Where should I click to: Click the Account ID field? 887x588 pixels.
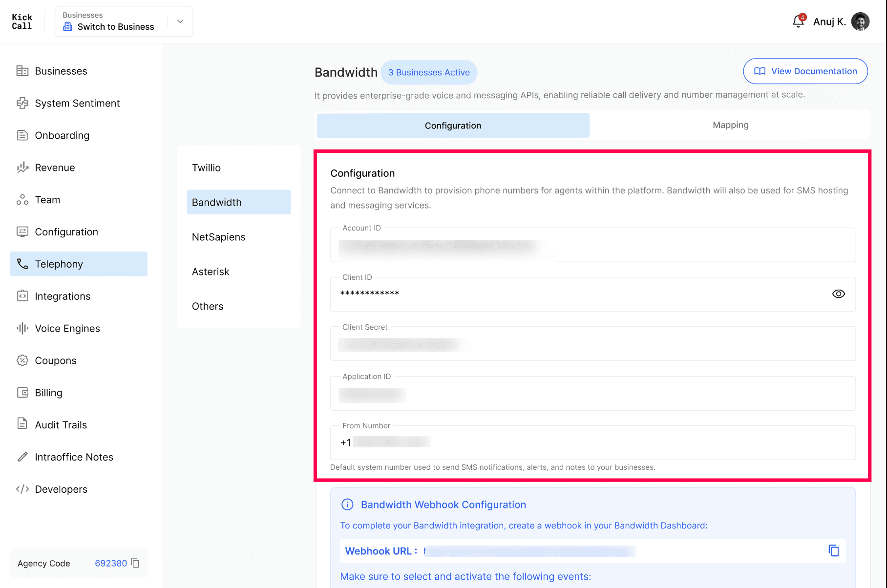[593, 245]
